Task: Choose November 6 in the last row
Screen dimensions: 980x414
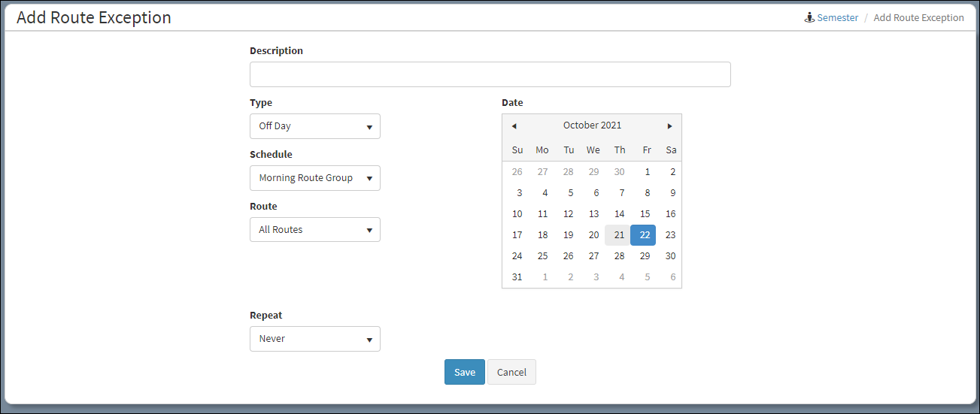Action: tap(672, 277)
